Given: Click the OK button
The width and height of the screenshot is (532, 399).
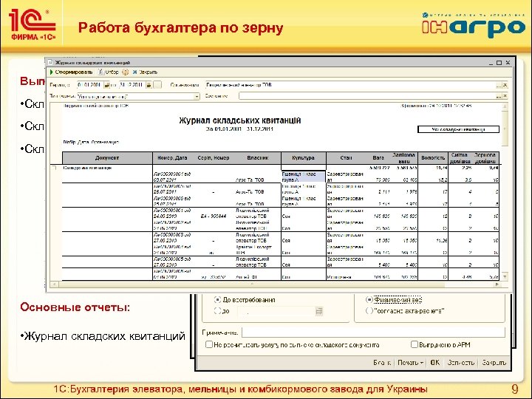Looking at the screenshot, I should pyautogui.click(x=435, y=363).
